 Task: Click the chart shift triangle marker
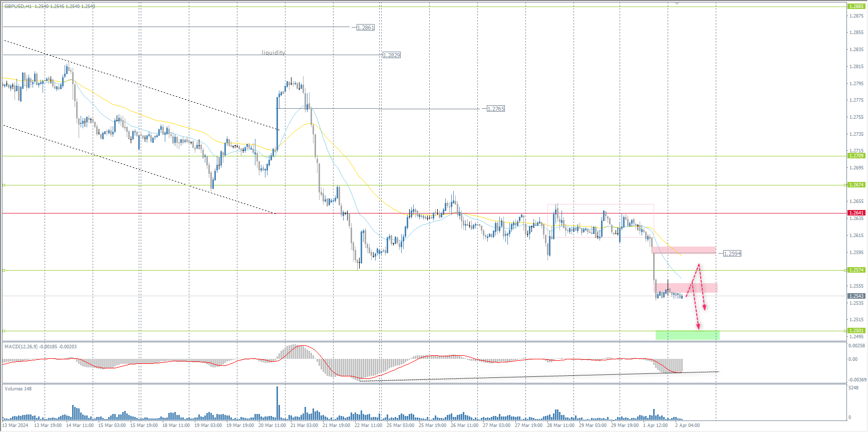pyautogui.click(x=677, y=4)
